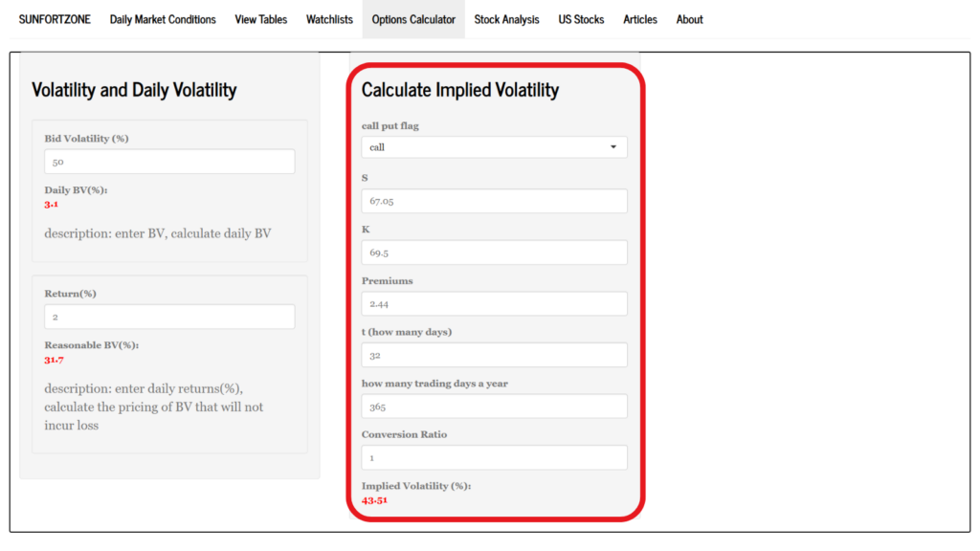Click the Bid Volatility percentage field

point(169,161)
